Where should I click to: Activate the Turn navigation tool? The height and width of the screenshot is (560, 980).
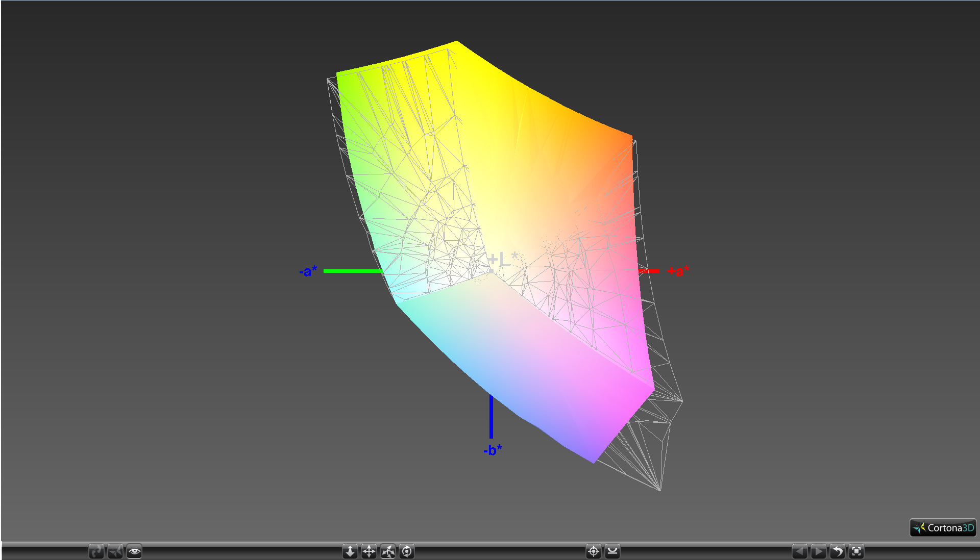pyautogui.click(x=388, y=551)
